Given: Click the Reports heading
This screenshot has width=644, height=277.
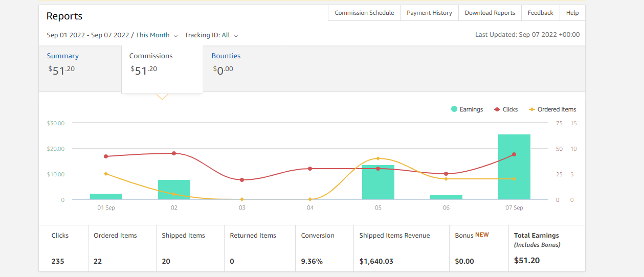Looking at the screenshot, I should pos(64,16).
